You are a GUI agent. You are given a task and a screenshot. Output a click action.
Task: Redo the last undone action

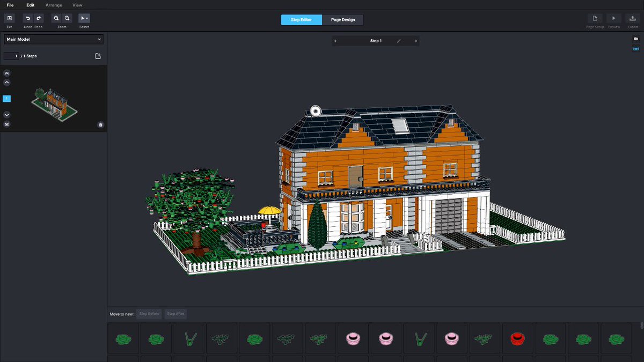point(39,18)
